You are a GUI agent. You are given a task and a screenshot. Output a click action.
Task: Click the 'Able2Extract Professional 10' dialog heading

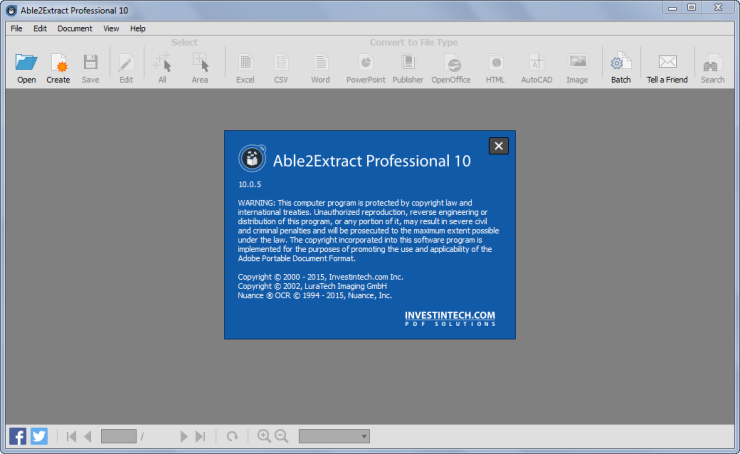pos(372,161)
